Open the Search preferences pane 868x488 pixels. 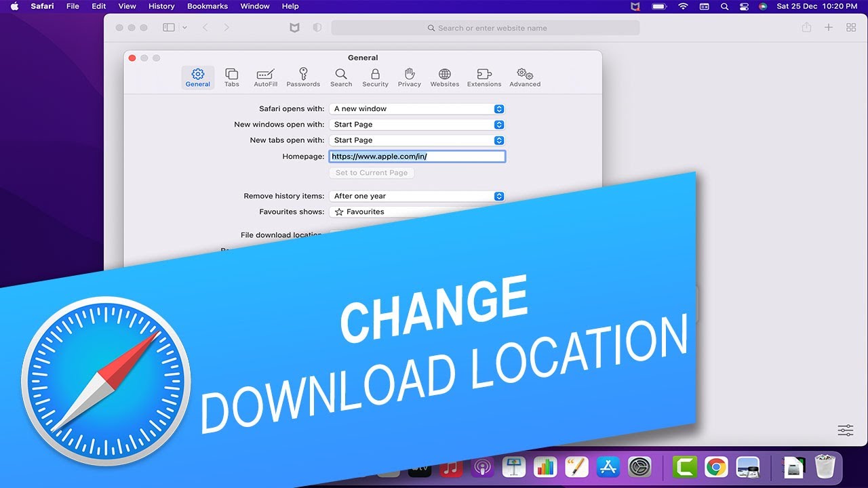tap(341, 77)
